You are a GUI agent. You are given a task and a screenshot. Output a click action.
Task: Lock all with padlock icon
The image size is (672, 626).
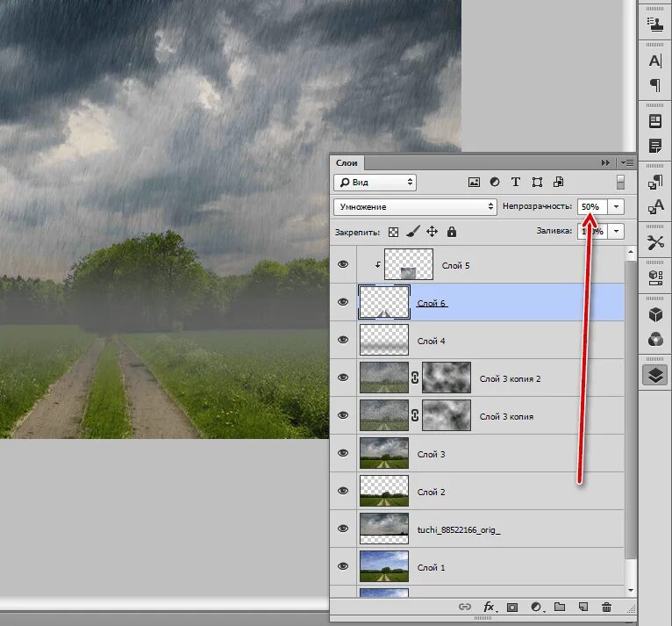click(x=452, y=232)
